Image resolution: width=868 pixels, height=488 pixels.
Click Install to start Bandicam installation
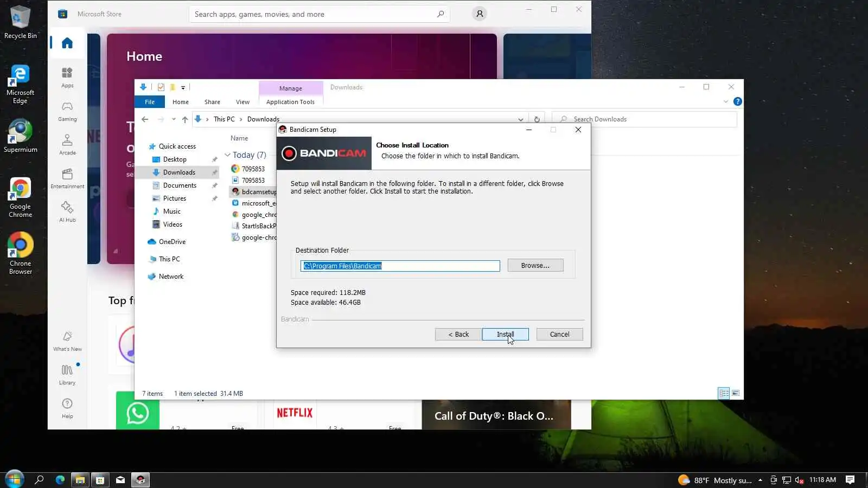(x=506, y=334)
